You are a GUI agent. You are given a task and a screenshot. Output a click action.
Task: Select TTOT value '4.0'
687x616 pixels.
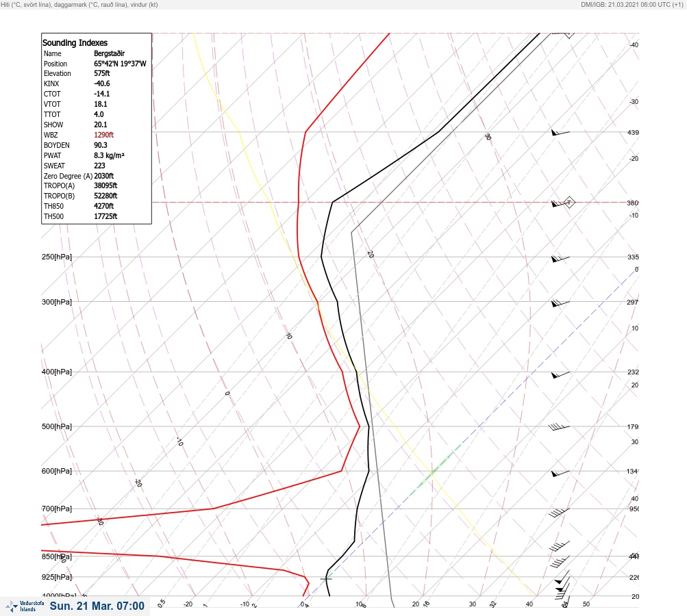pyautogui.click(x=99, y=114)
